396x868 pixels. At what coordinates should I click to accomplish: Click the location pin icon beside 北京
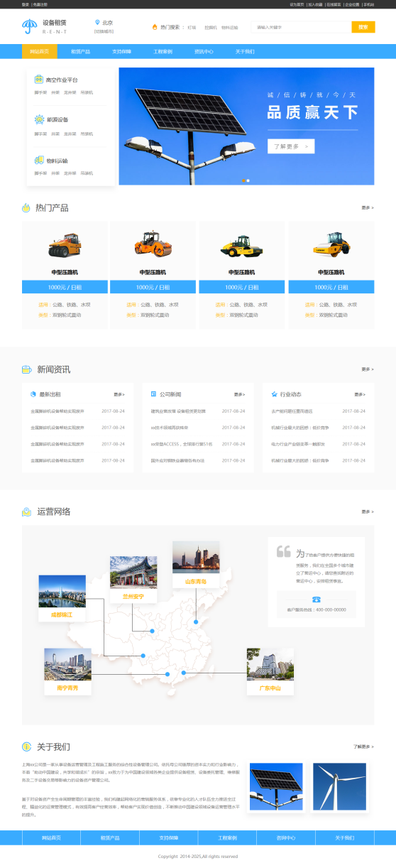97,23
